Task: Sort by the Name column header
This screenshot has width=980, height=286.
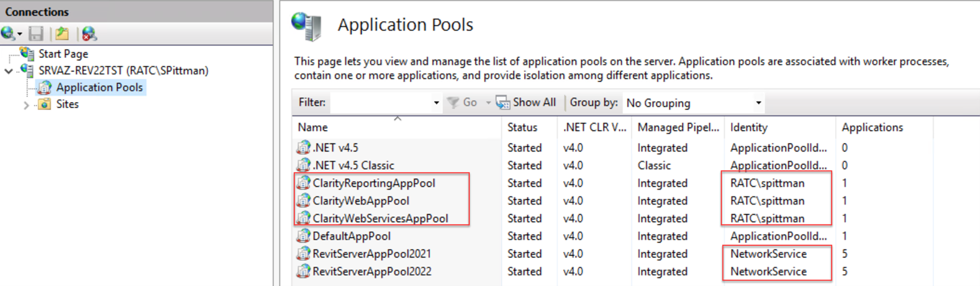Action: point(313,127)
